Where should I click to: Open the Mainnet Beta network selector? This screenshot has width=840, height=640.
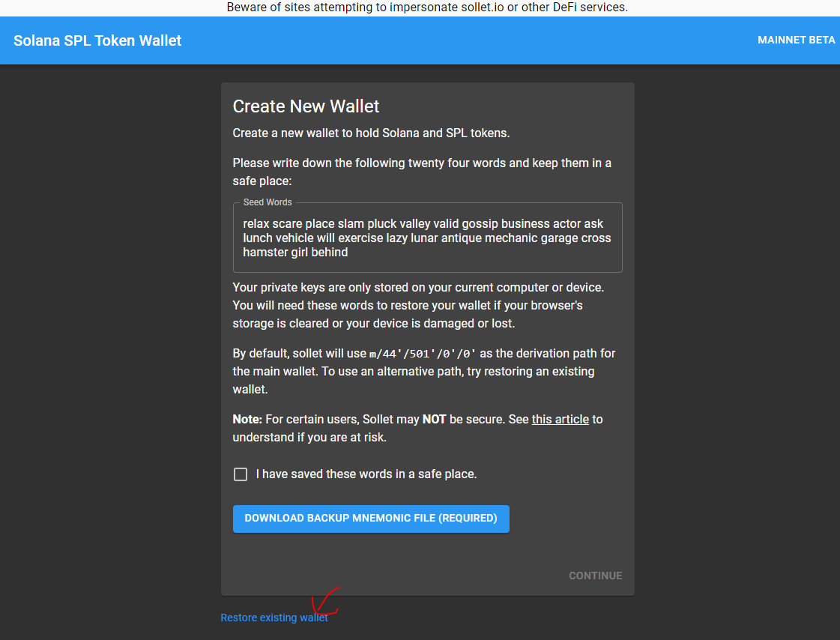796,40
